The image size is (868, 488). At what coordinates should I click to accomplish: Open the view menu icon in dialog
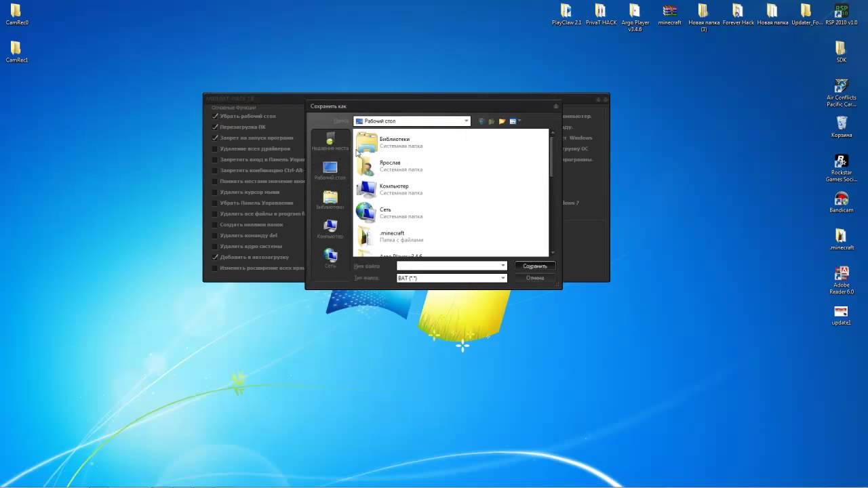click(515, 121)
